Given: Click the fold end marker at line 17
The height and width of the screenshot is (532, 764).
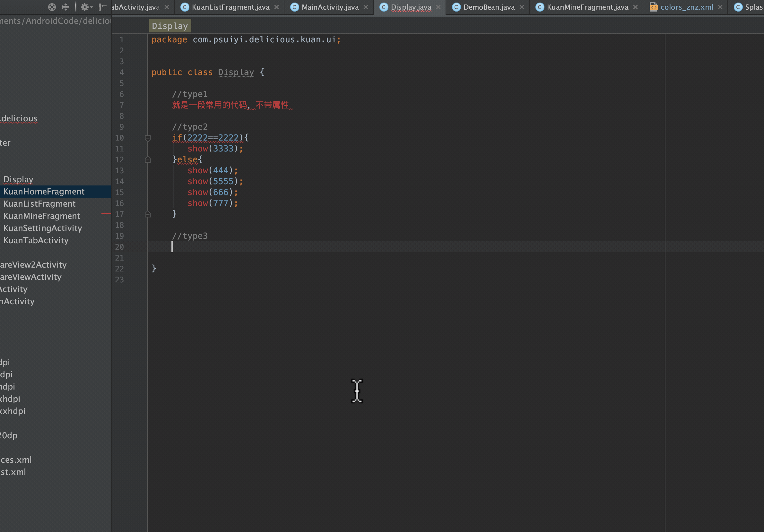Looking at the screenshot, I should (148, 214).
